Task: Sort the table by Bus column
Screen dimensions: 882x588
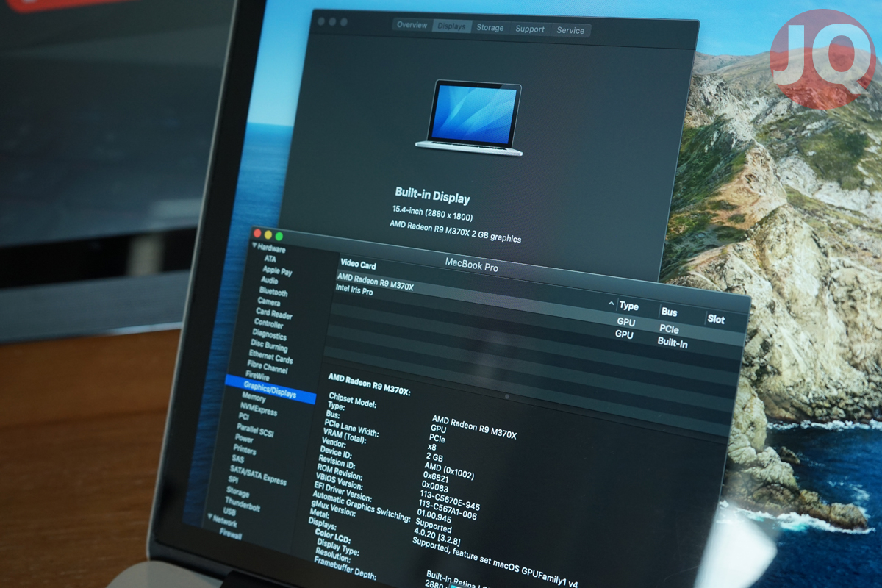Action: (669, 312)
